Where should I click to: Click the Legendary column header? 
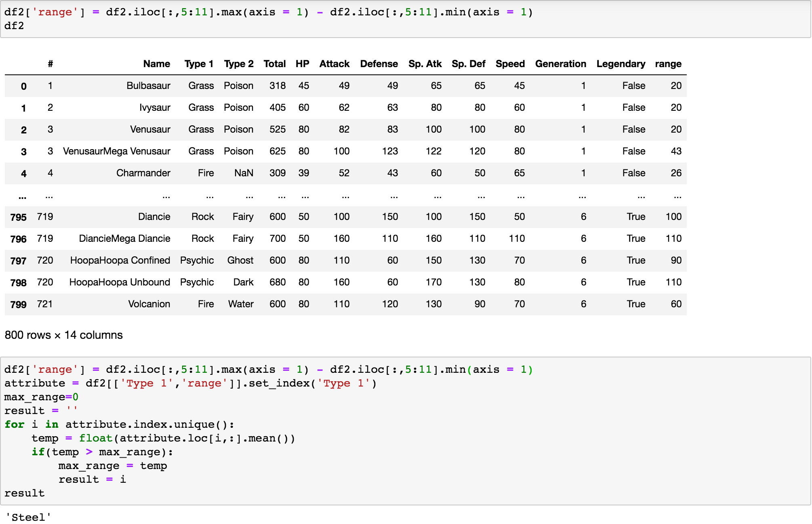point(621,64)
